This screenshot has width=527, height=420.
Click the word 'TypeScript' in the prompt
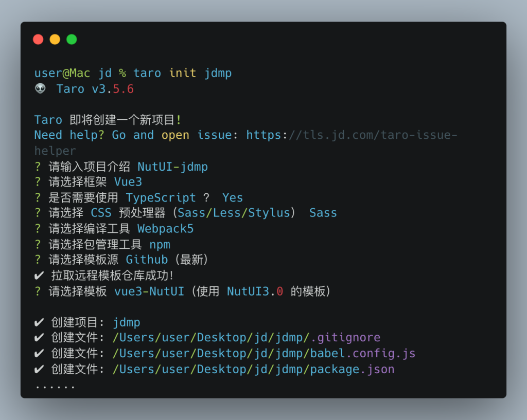(161, 198)
